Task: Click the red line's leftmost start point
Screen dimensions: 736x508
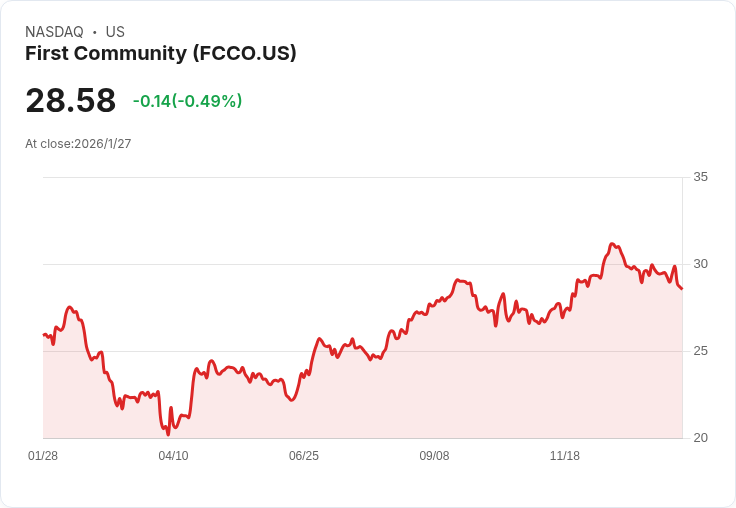Action: (x=44, y=335)
